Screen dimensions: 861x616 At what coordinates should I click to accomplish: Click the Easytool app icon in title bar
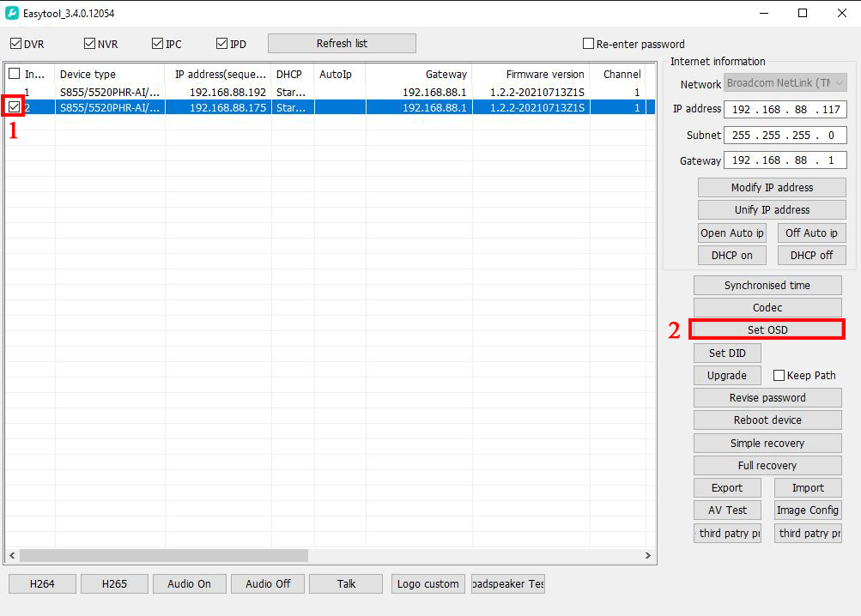pyautogui.click(x=12, y=14)
